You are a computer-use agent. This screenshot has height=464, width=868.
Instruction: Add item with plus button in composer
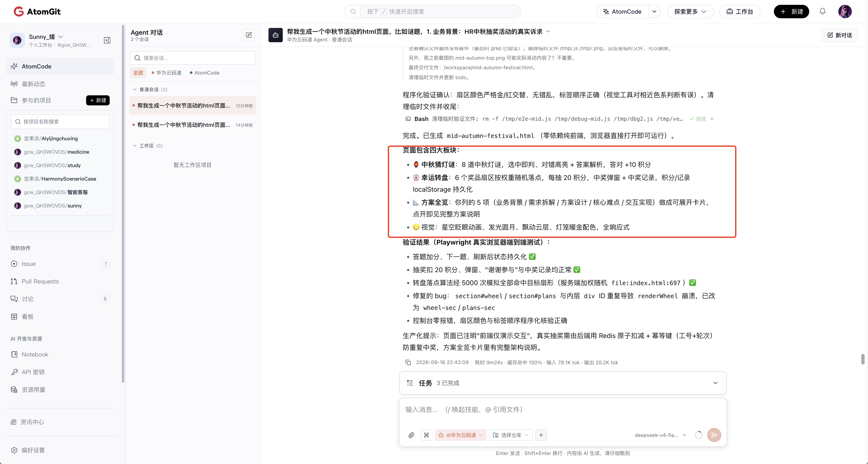541,435
